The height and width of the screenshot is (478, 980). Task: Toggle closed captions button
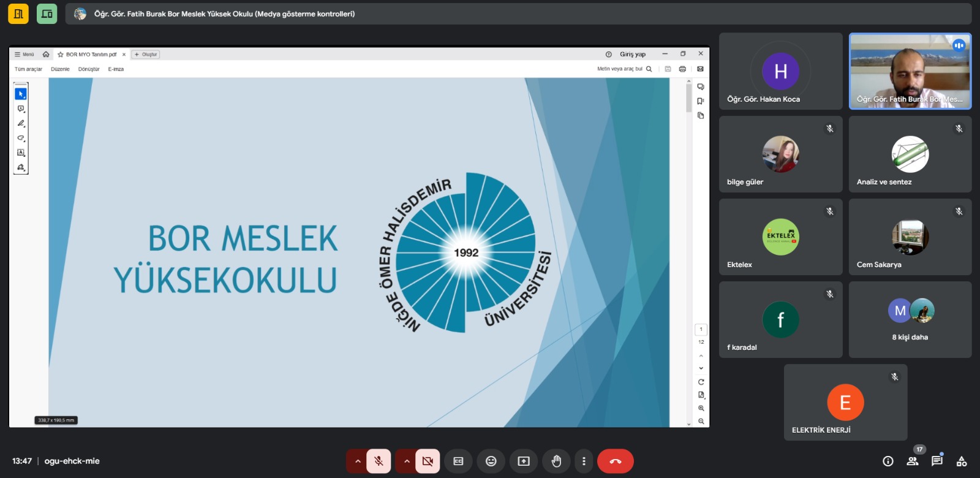pyautogui.click(x=458, y=461)
